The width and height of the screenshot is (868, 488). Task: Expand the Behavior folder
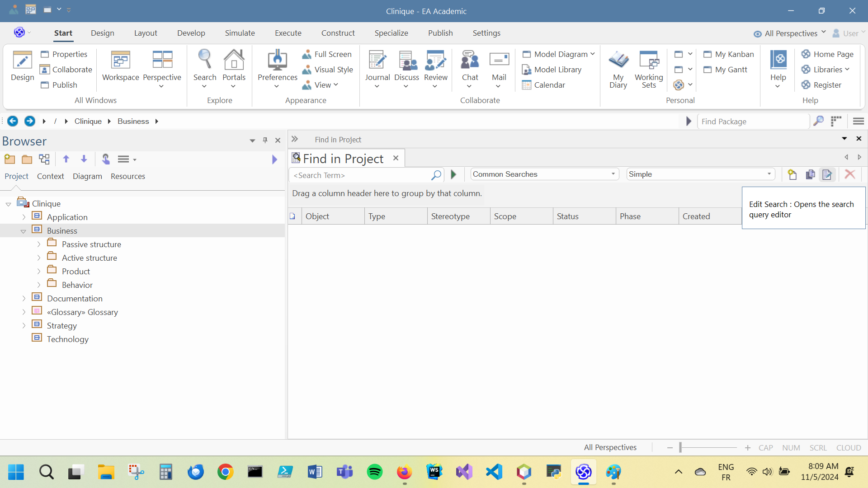point(38,285)
